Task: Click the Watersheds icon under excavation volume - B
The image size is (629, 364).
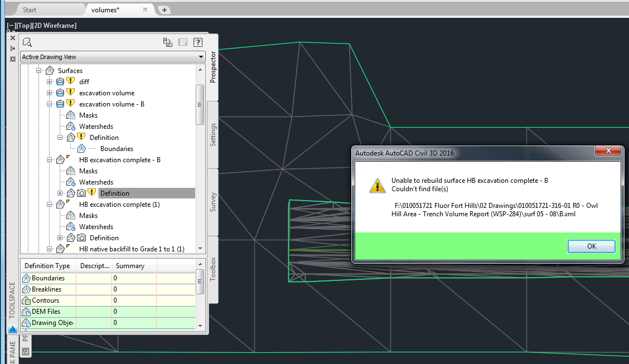Action: point(71,126)
